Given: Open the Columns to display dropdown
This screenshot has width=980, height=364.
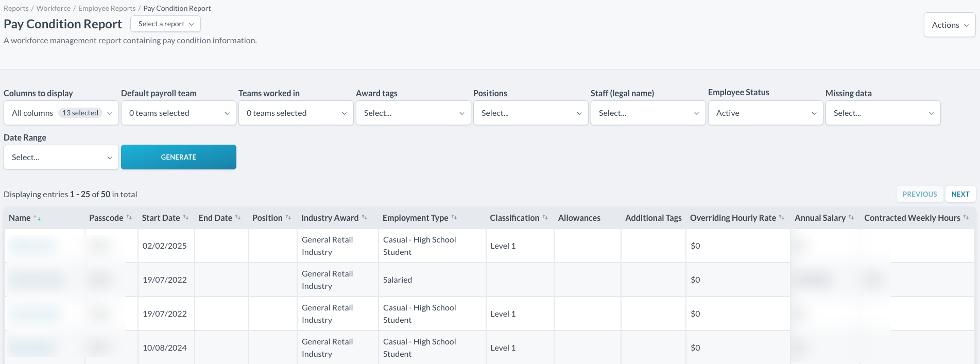Looking at the screenshot, I should coord(61,113).
